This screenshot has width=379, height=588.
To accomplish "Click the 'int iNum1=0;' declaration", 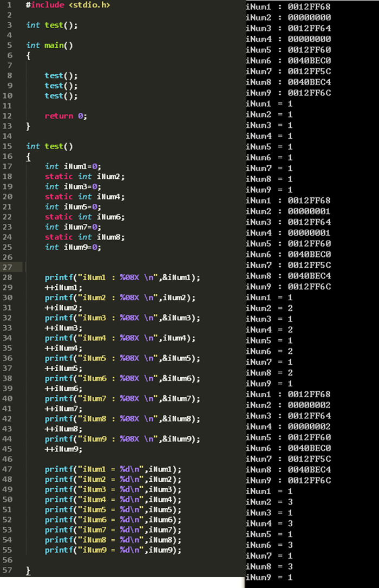I will (73, 166).
